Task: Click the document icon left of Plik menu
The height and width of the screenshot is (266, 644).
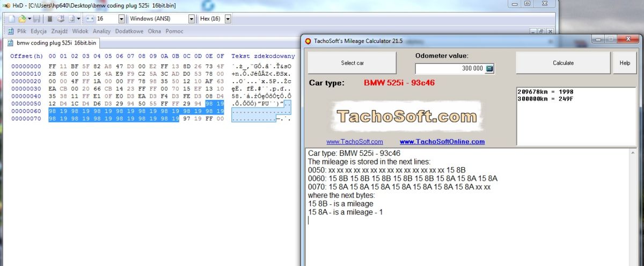Action: point(10,31)
